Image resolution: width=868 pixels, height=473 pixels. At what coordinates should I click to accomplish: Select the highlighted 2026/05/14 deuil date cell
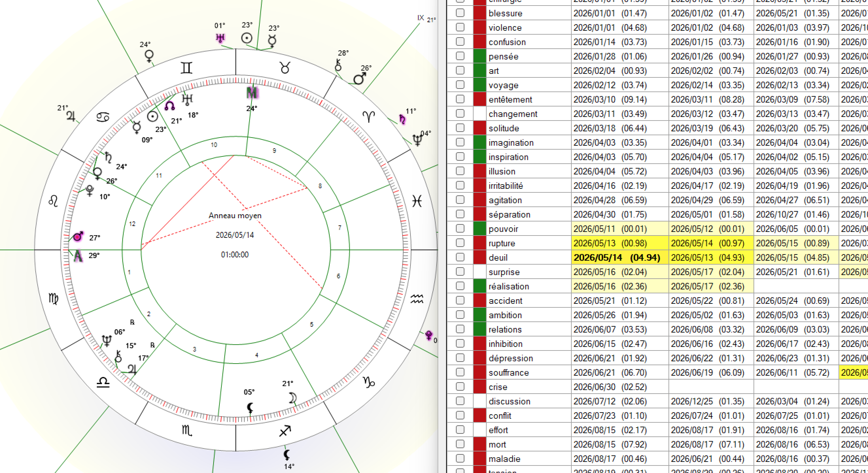620,257
